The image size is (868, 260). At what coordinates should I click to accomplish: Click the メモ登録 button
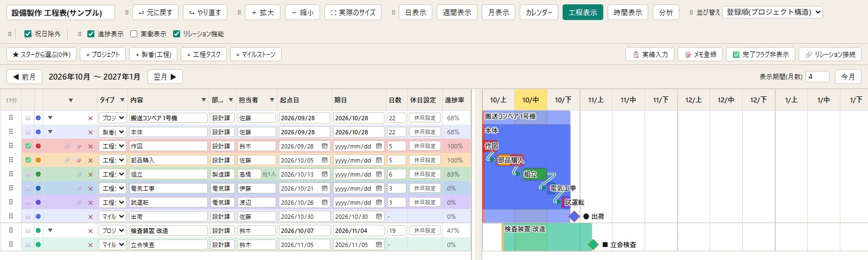[700, 55]
